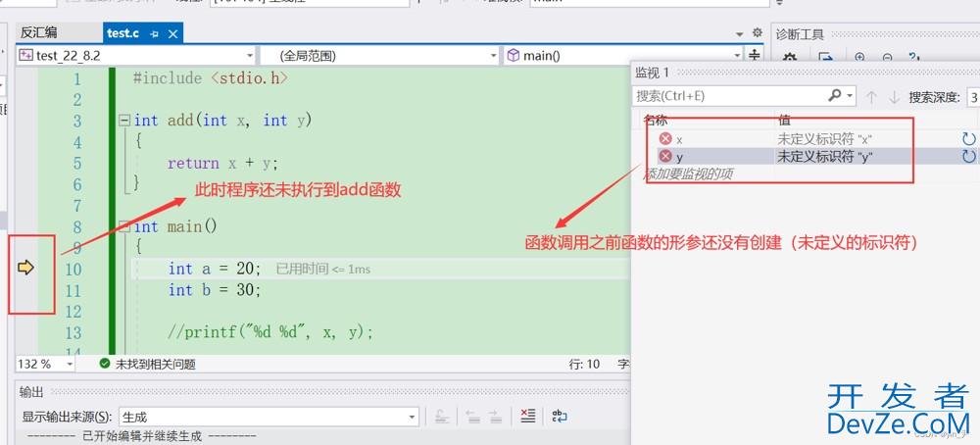Viewport: 980px width, 445px height.
Task: Click the split editor window icon
Action: click(755, 56)
